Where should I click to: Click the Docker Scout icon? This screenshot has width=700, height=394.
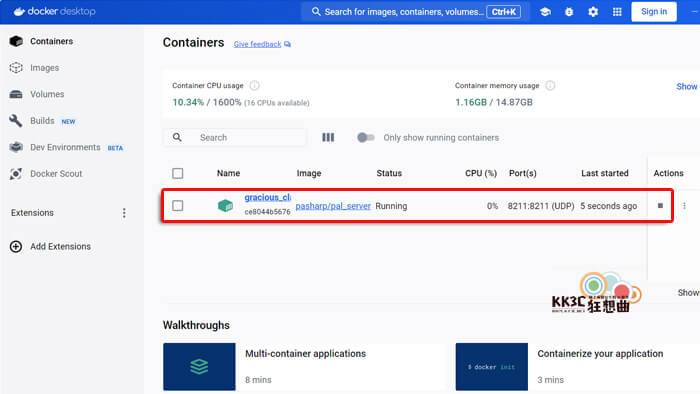coord(16,174)
